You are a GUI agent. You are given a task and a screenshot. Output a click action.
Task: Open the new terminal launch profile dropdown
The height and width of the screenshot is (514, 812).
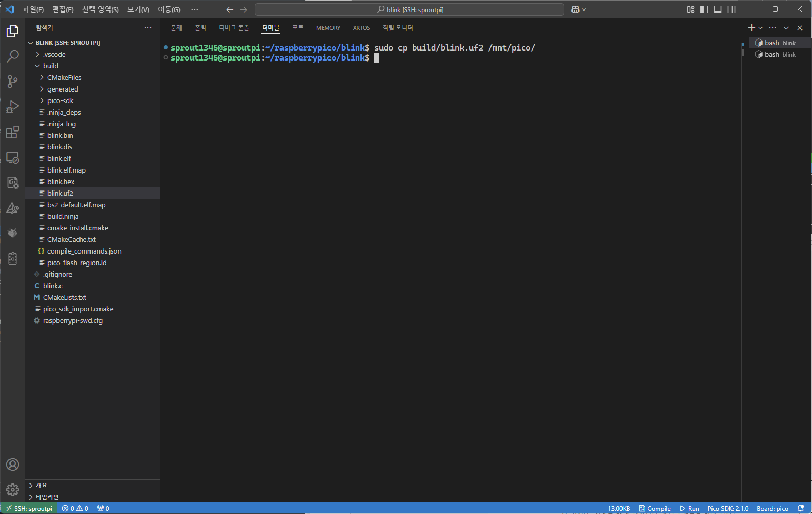(760, 28)
